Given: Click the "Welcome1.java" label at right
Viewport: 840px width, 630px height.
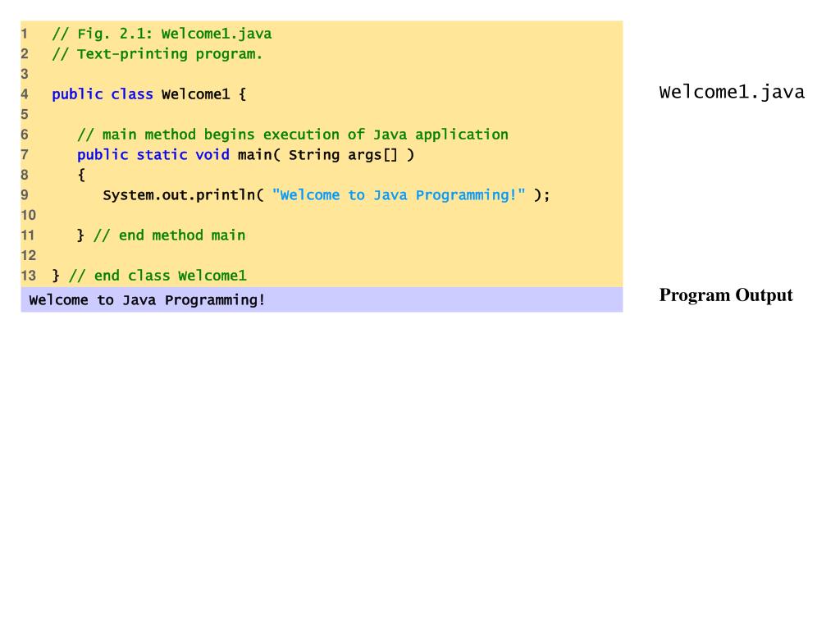Looking at the screenshot, I should pos(732,92).
